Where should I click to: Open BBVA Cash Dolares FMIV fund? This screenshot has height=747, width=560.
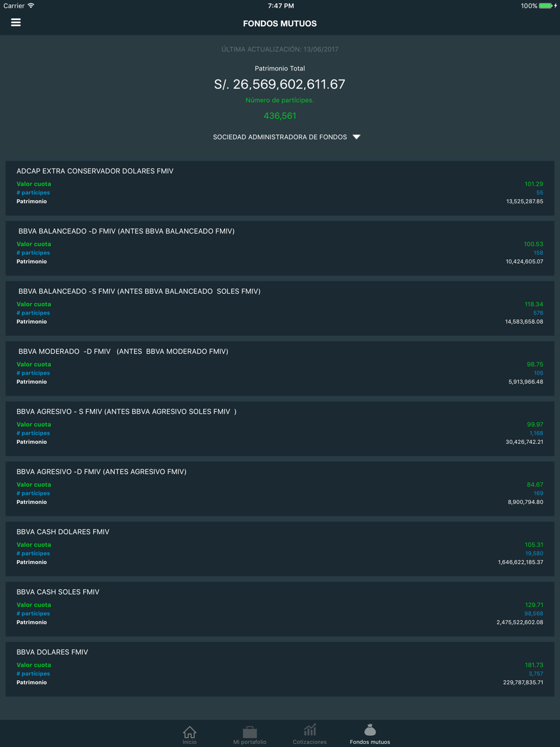click(x=280, y=549)
